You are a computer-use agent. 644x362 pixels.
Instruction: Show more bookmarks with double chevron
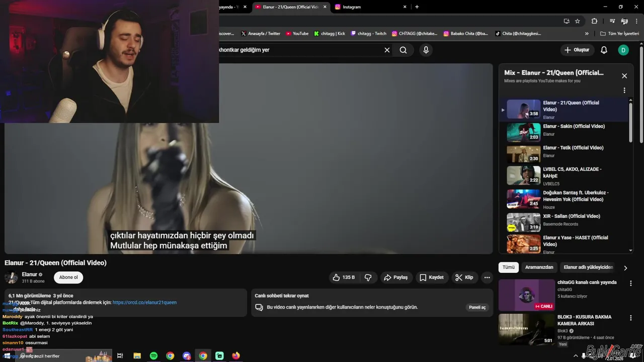tap(587, 34)
